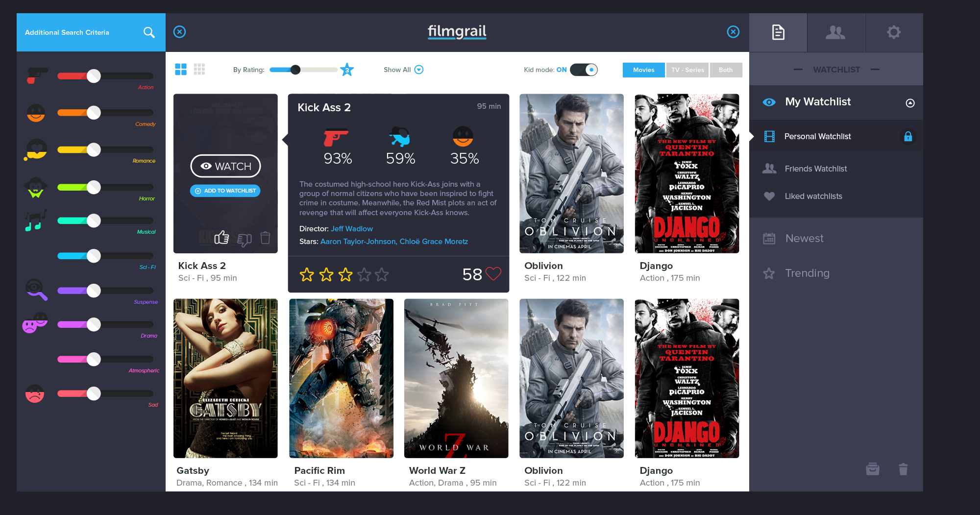This screenshot has height=515, width=980.
Task: Open Aaron Taylor-Johnson star link
Action: click(359, 242)
